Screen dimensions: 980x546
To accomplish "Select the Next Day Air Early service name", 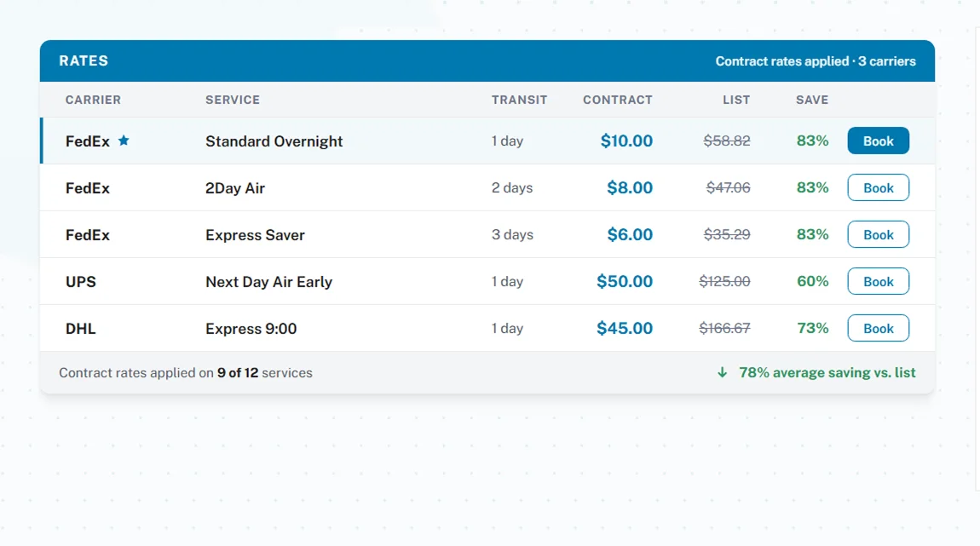I will 268,282.
